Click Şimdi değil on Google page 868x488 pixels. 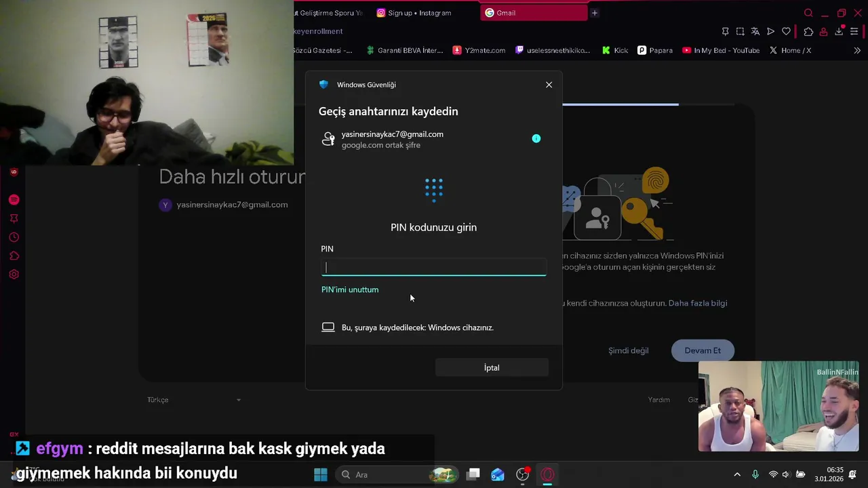(629, 350)
